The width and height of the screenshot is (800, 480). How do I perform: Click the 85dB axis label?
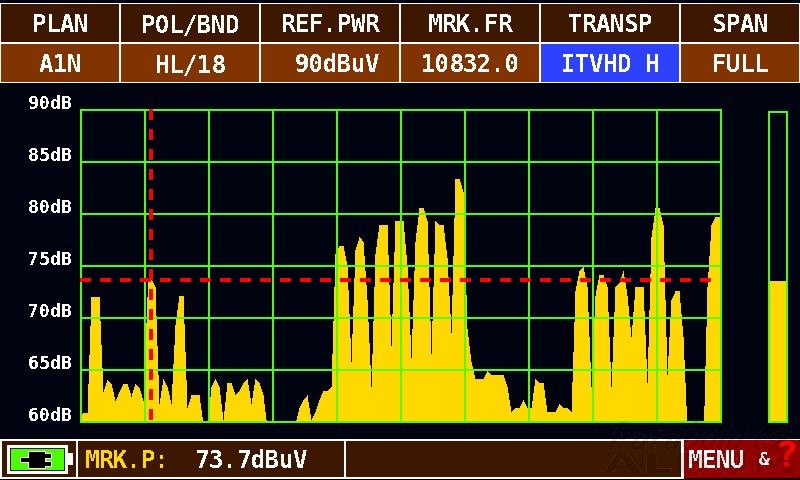[x=50, y=155]
